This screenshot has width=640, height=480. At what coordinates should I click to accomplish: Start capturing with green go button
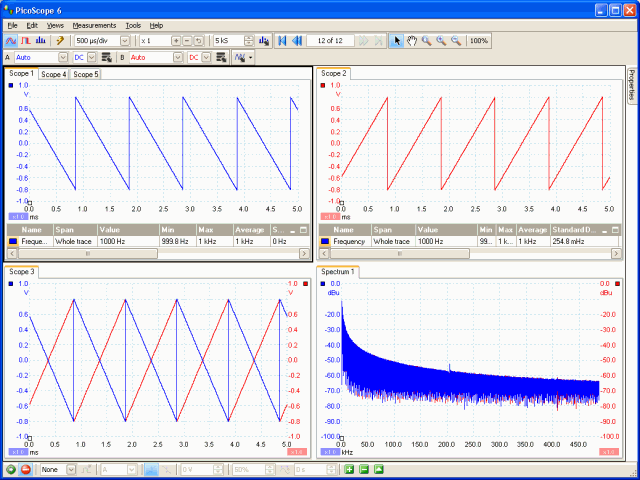pyautogui.click(x=11, y=469)
